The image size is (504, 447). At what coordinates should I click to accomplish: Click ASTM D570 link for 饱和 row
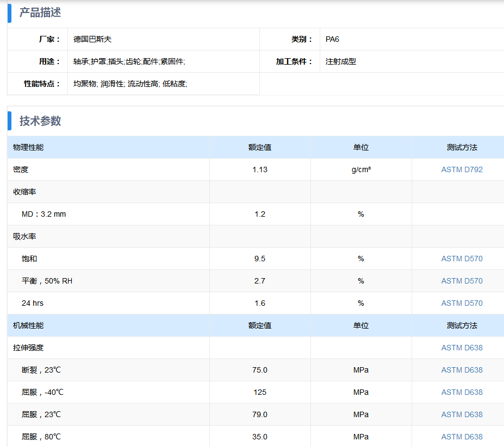[x=462, y=259]
